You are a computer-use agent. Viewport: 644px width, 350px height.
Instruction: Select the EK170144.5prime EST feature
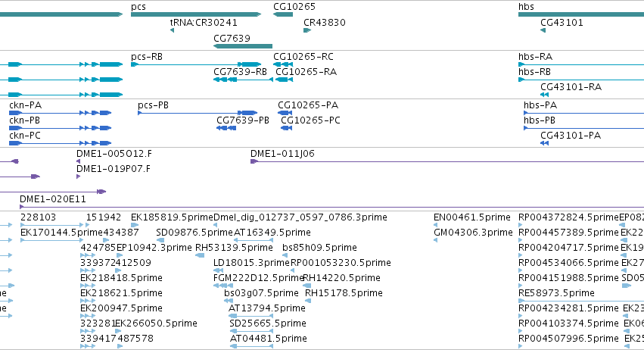tap(52, 240)
